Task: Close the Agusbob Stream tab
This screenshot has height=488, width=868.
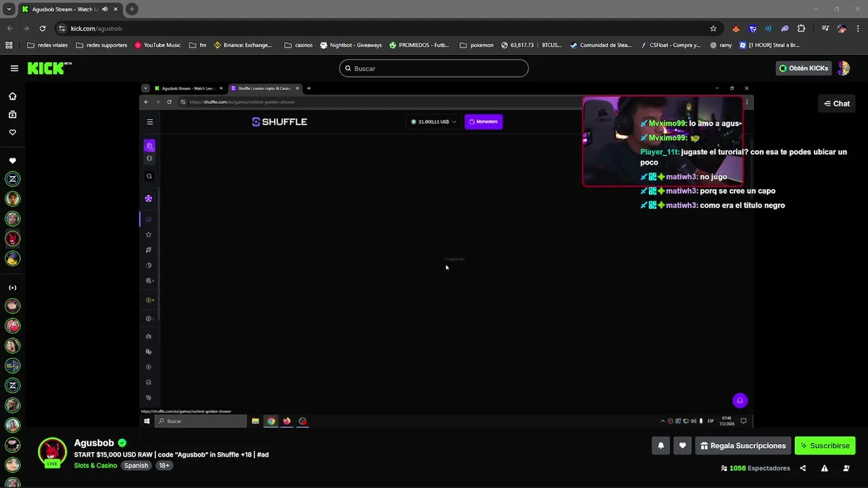Action: (115, 9)
